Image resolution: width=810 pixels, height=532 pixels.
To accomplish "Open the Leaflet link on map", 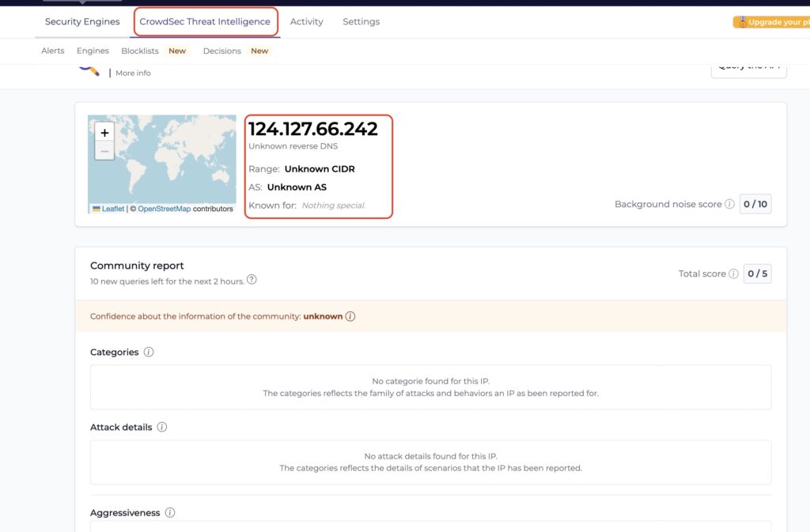I will [x=112, y=209].
